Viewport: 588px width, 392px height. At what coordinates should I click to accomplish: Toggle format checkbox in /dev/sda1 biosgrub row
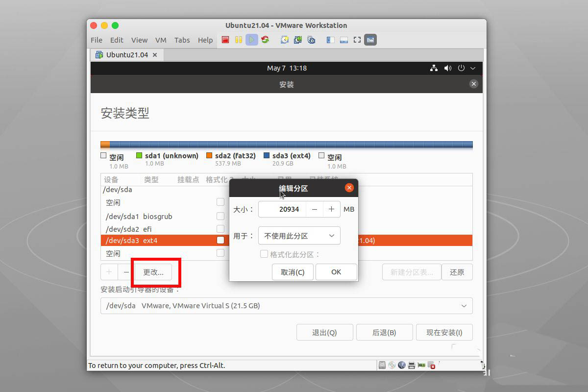[220, 216]
